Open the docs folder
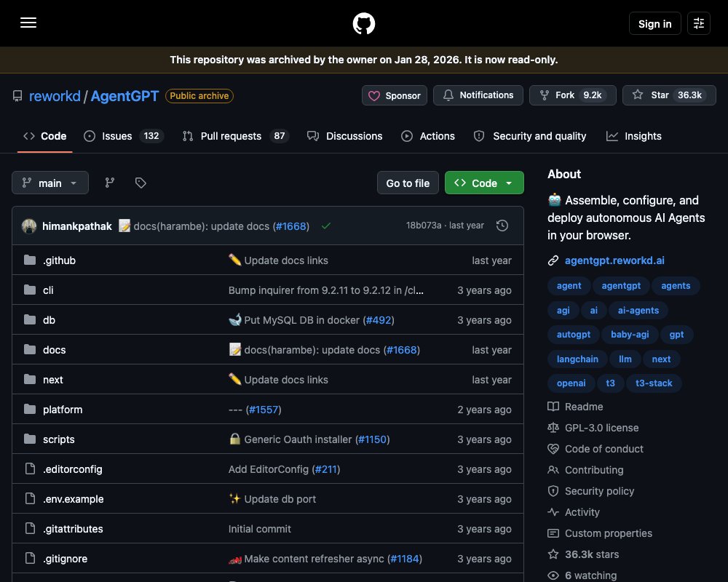 pos(55,350)
